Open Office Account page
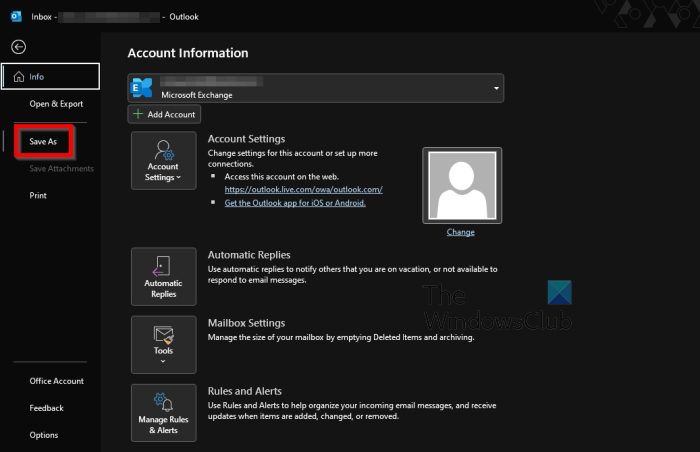The width and height of the screenshot is (700, 452). [57, 381]
